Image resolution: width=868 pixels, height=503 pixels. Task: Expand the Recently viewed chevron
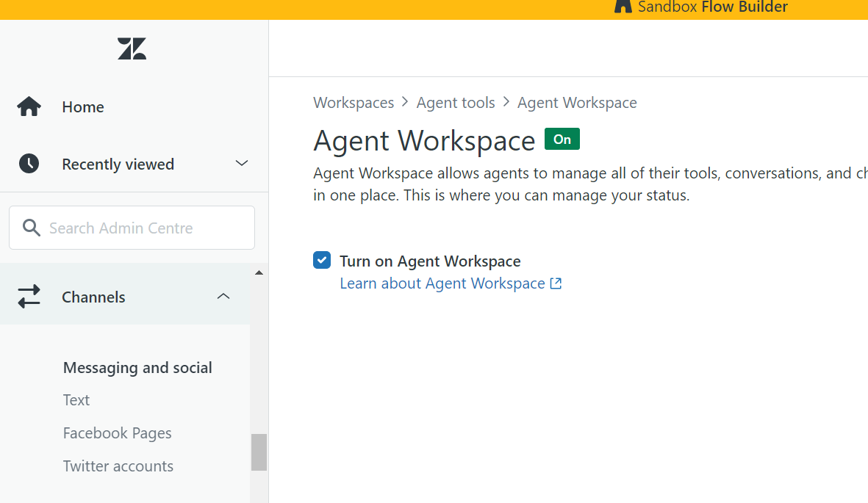pos(241,163)
